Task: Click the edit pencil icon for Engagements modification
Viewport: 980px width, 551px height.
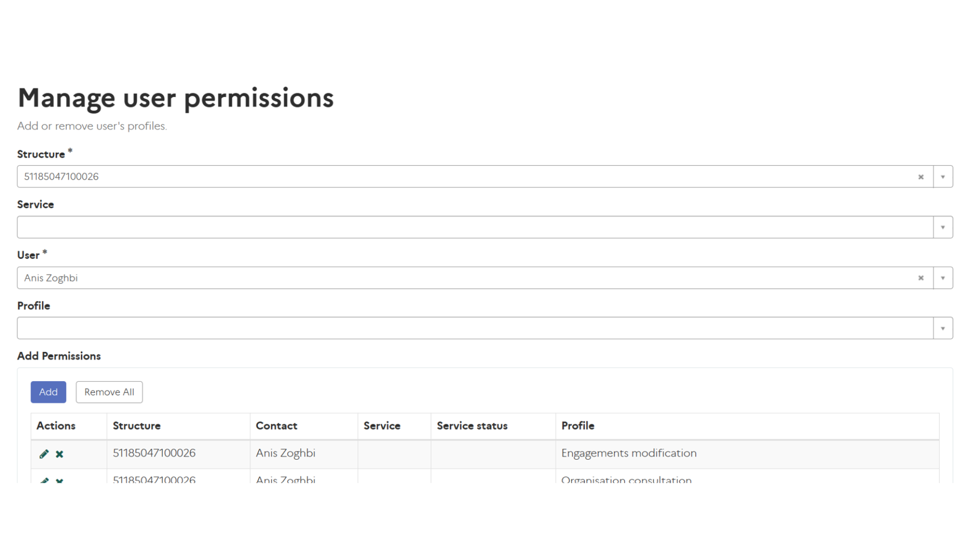Action: coord(44,454)
